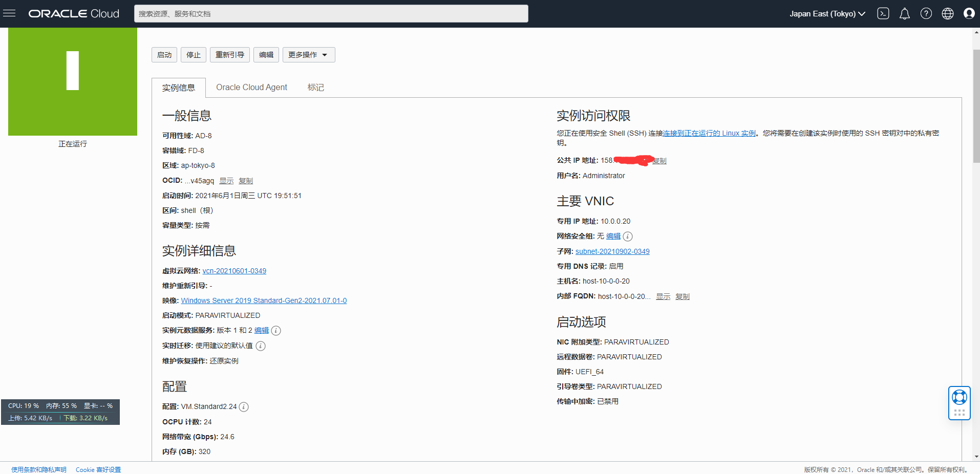Launch Cloud Shell from the header
Viewport: 980px width, 474px height.
[x=883, y=14]
